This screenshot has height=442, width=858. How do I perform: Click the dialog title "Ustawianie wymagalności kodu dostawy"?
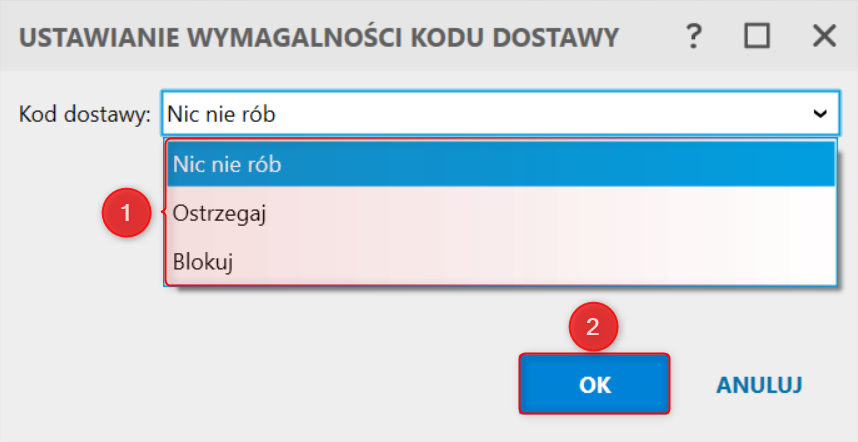319,38
